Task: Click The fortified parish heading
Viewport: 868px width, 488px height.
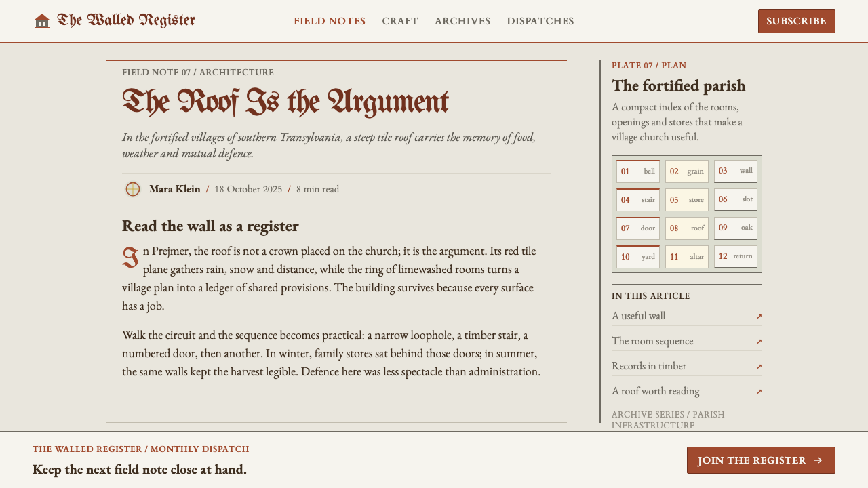Action: 678,85
